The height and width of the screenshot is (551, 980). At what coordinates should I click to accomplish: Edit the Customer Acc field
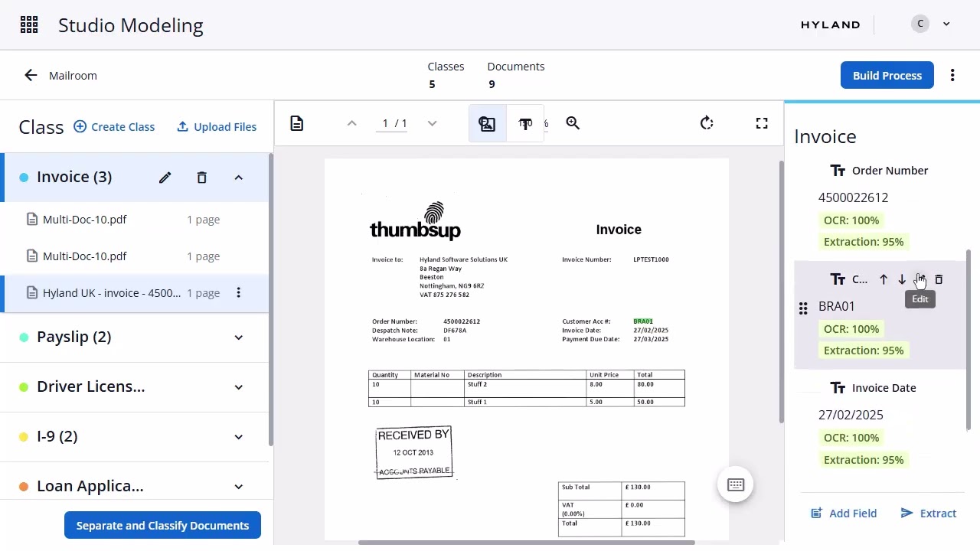coord(920,279)
